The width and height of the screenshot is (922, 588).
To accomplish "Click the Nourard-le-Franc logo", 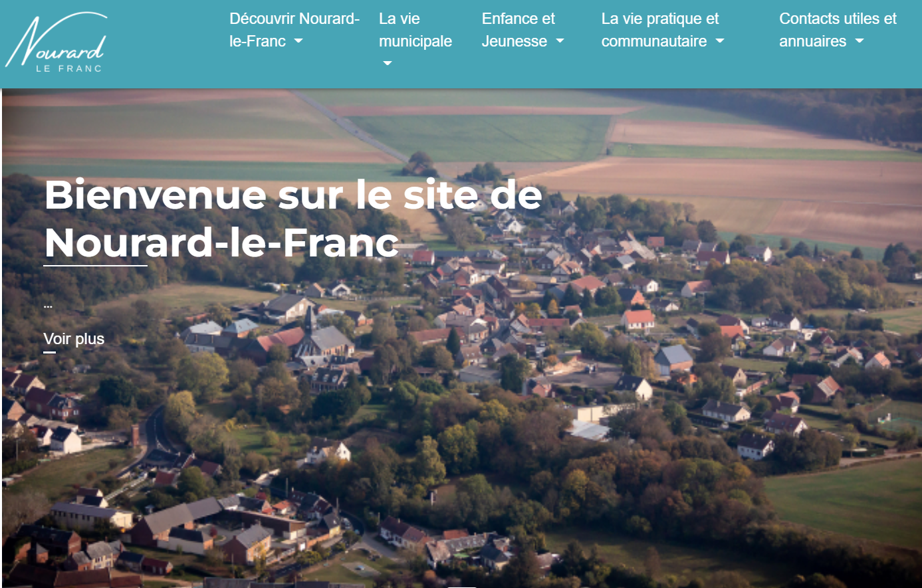I will tap(57, 41).
